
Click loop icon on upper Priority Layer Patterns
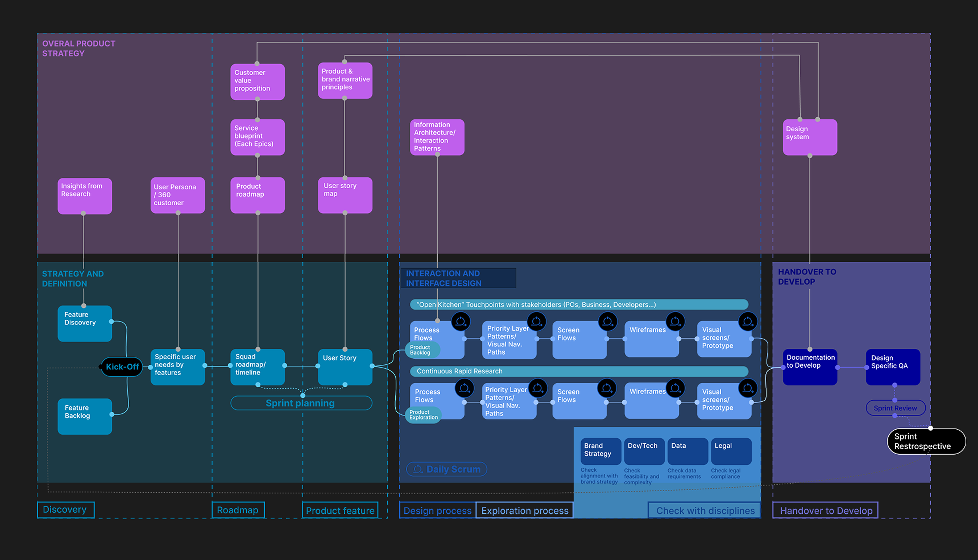[x=536, y=321]
